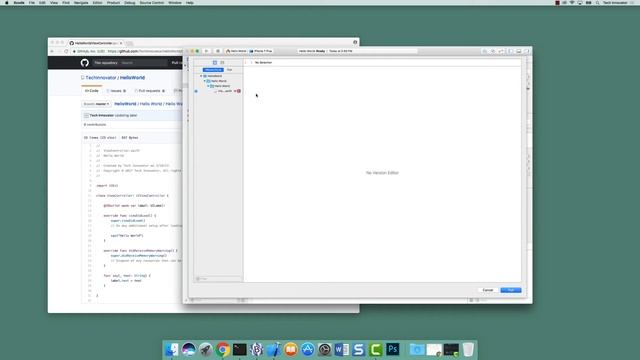Switch to the Pull requests tab on GitHub

(x=149, y=91)
